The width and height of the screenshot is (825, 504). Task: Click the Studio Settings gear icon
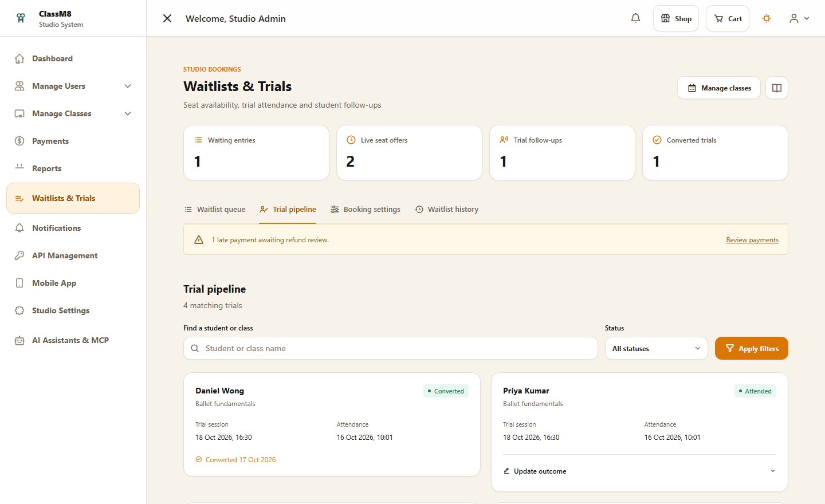pos(19,310)
